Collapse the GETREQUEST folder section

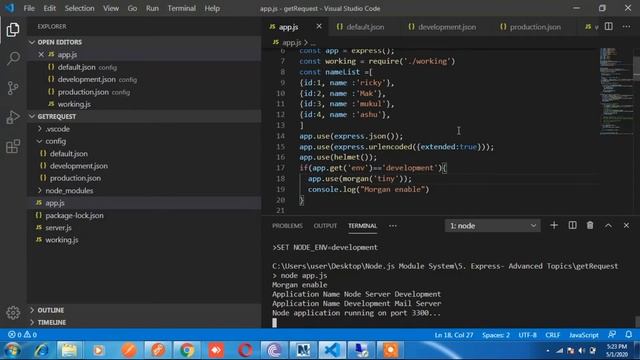pyautogui.click(x=32, y=116)
